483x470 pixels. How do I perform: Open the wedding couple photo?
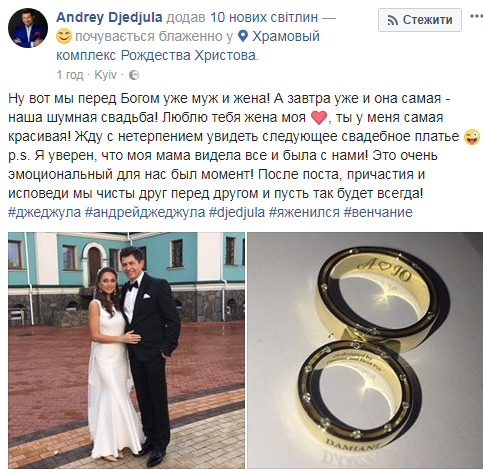point(126,350)
